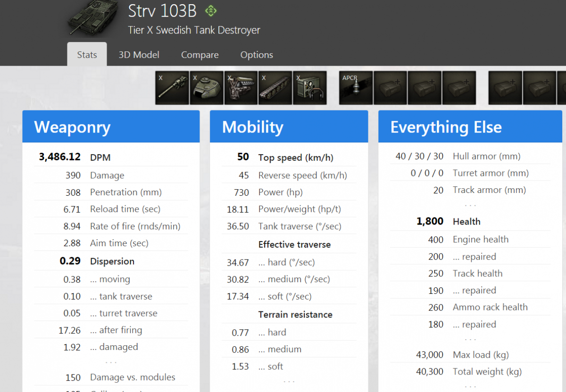Select the gun module icon
Screen dimensions: 566x392
click(x=172, y=88)
